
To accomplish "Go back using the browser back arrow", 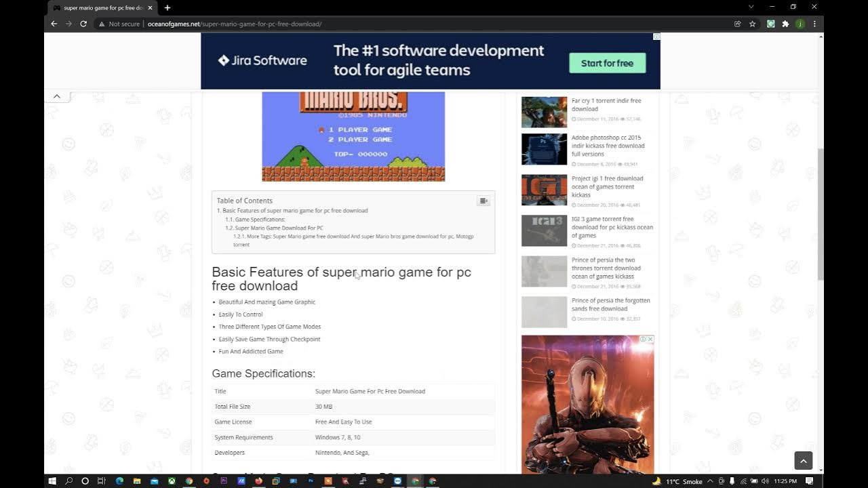I will coord(54,24).
